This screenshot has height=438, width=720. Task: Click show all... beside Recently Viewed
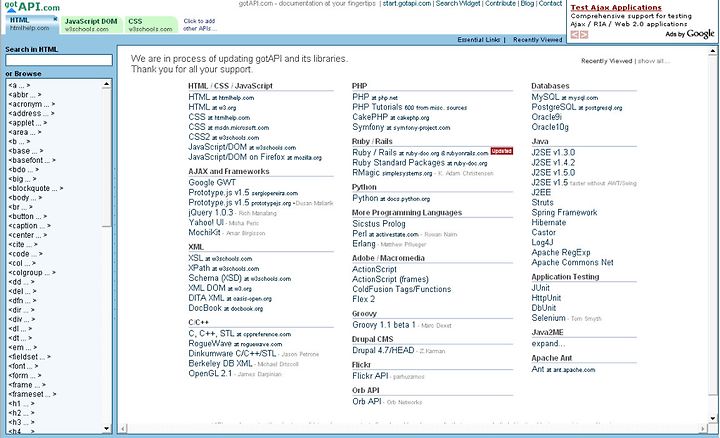click(653, 61)
